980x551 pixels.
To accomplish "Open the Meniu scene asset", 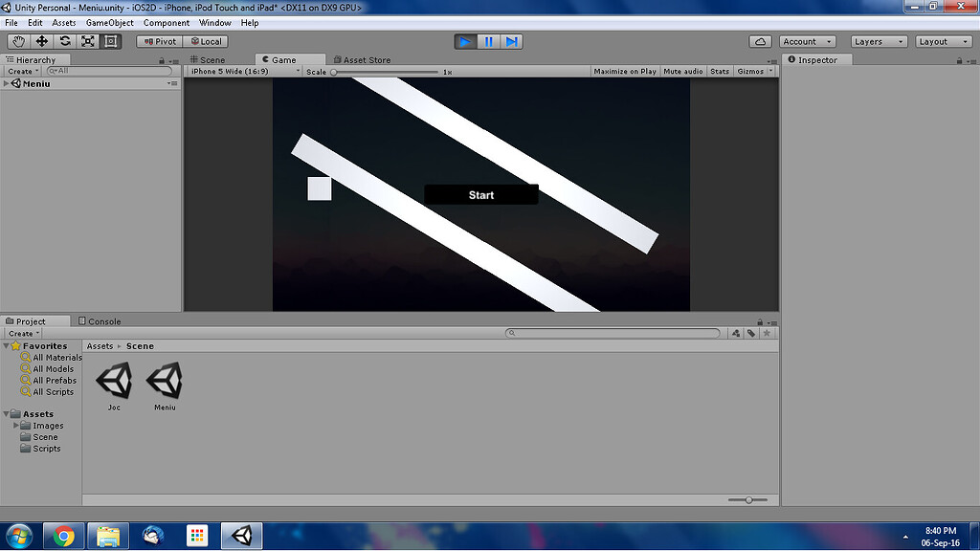I will coord(164,383).
